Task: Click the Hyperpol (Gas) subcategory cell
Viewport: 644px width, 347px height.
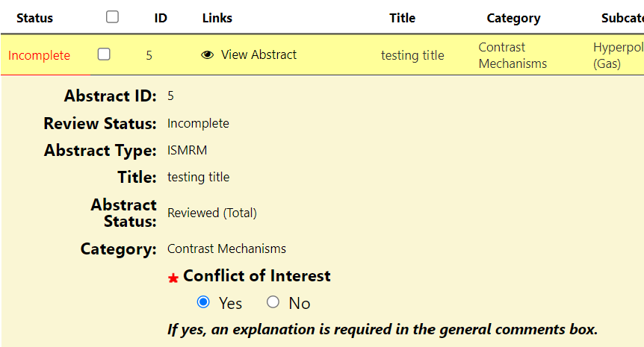Action: [617, 55]
